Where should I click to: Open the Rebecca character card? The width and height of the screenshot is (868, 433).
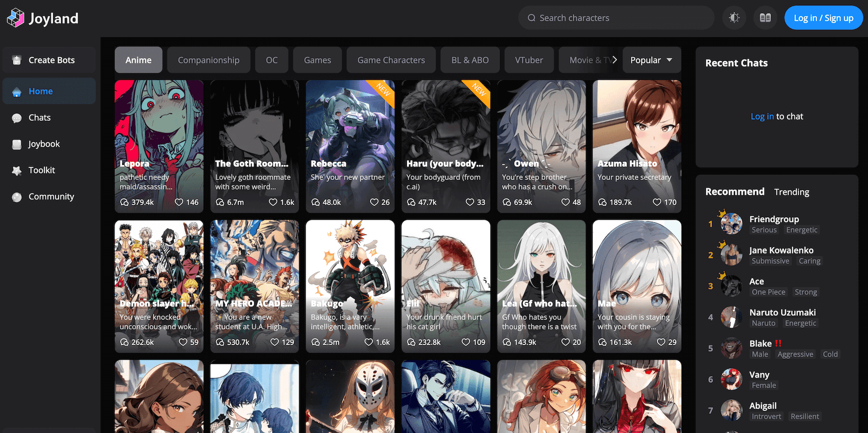click(x=350, y=146)
